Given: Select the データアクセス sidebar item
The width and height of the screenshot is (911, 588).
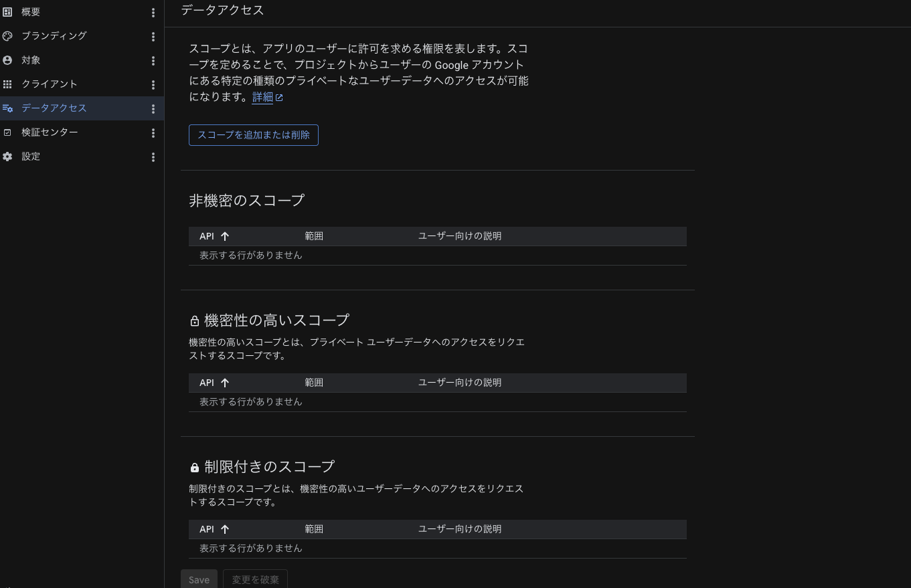Looking at the screenshot, I should point(54,108).
